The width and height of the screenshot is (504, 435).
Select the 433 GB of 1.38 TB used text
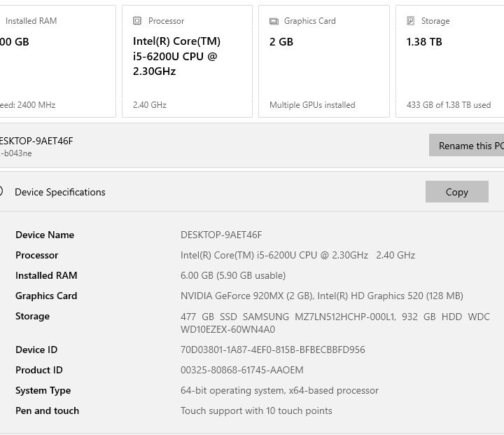tap(449, 105)
